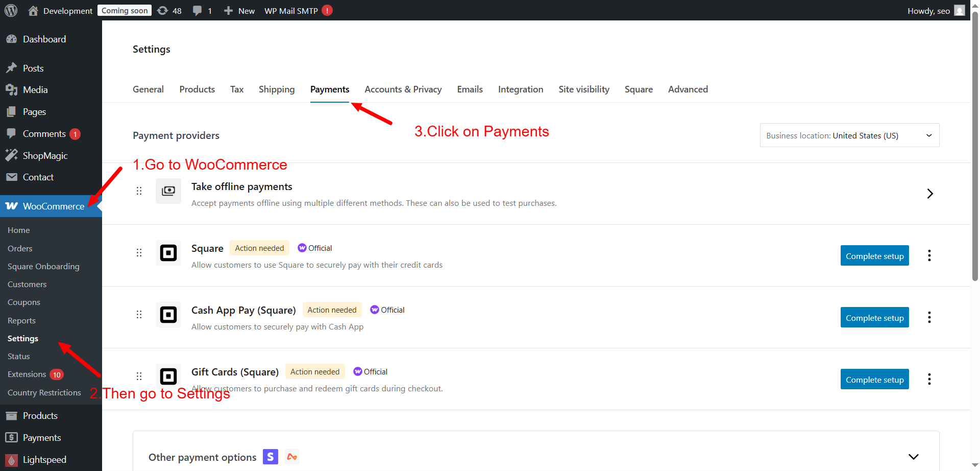
Task: Click Action needed badge for Gift Cards
Action: click(x=315, y=371)
